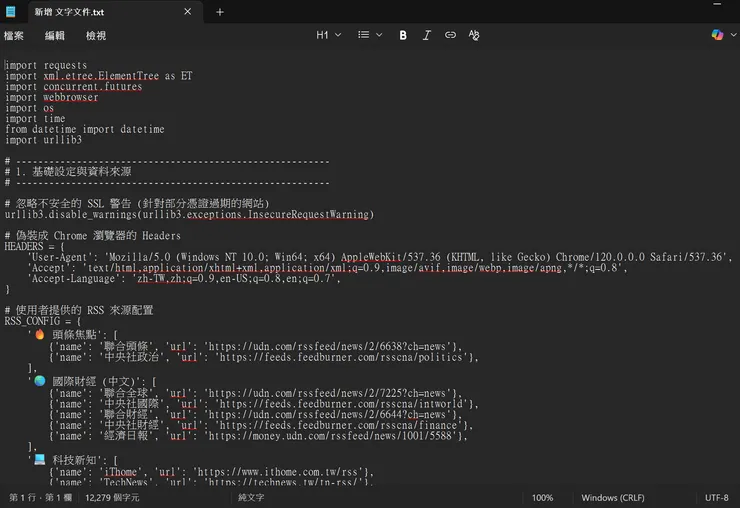Click the 'User-Agent' header line
The image size is (740, 508).
[x=380, y=257]
